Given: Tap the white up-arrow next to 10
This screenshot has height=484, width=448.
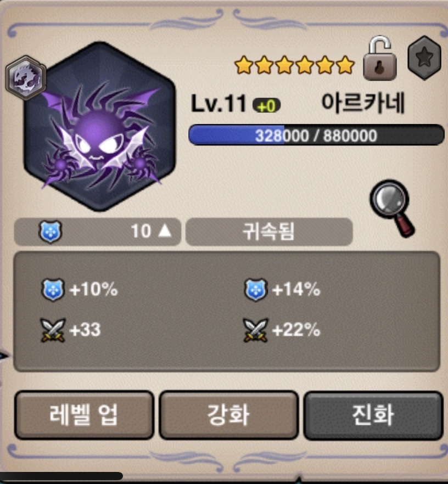Looking at the screenshot, I should pos(165,230).
